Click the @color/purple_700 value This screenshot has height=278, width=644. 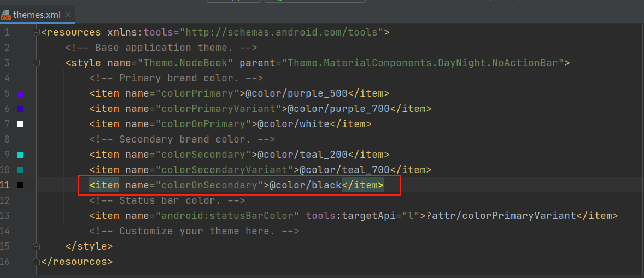[x=339, y=109]
